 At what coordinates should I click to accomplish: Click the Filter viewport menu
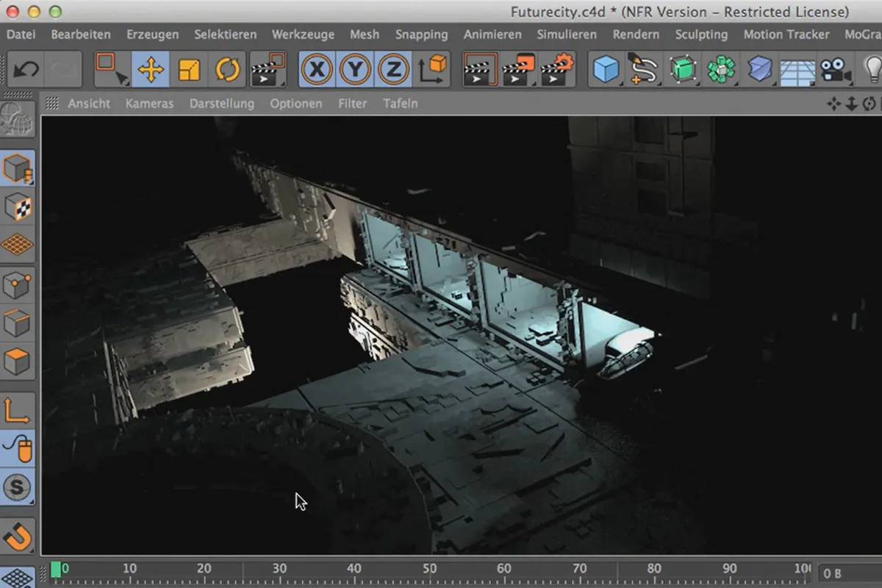[352, 104]
